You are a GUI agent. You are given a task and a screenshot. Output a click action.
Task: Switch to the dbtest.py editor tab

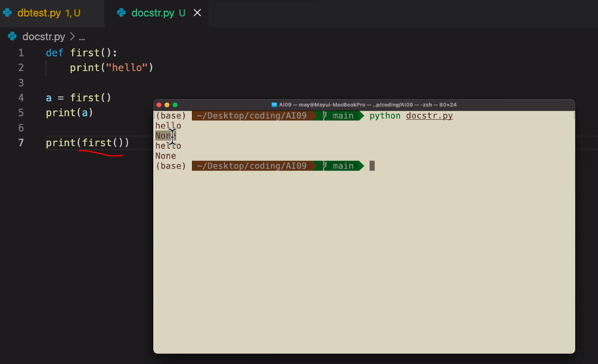(49, 13)
